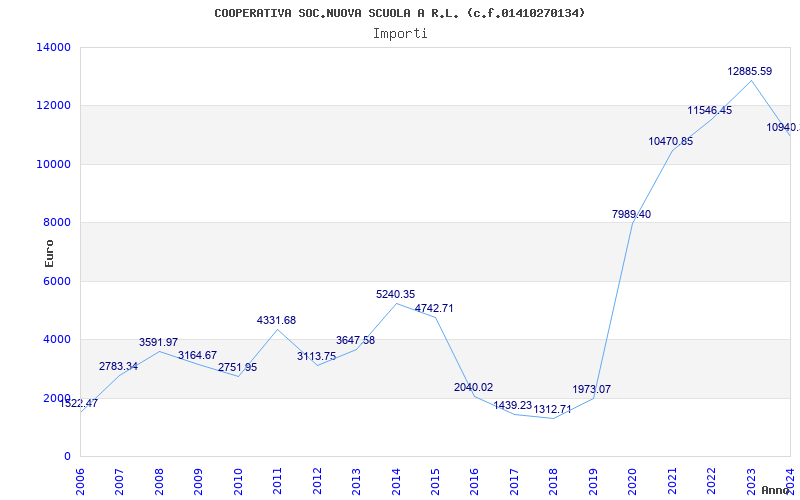Click the 2012 year label

[317, 481]
